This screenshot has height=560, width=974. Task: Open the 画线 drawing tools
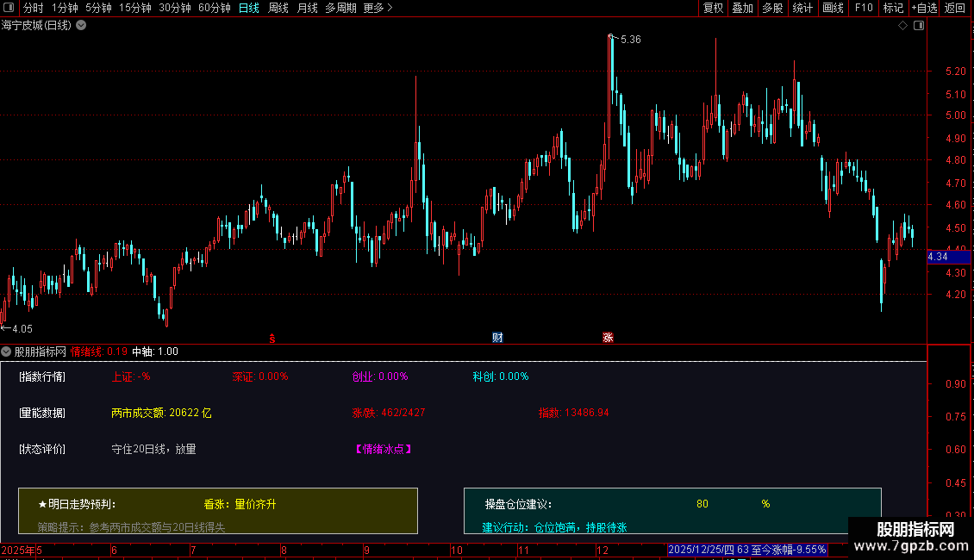point(833,8)
